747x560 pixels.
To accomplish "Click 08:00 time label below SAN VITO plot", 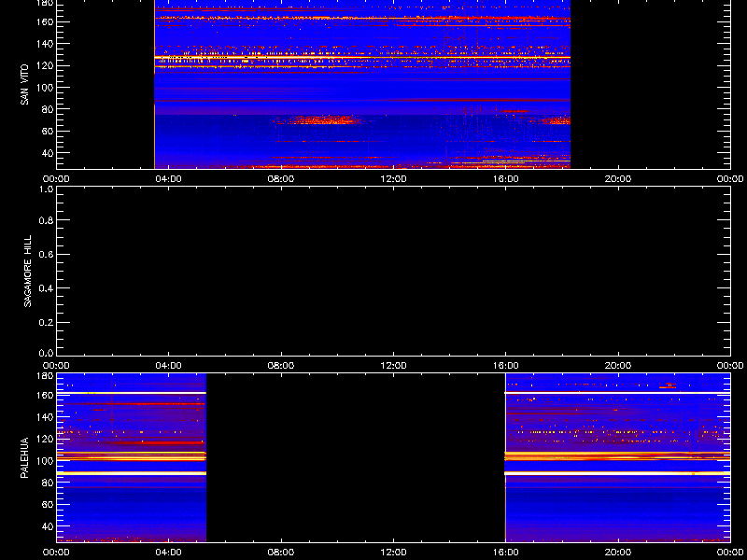I will [x=281, y=179].
